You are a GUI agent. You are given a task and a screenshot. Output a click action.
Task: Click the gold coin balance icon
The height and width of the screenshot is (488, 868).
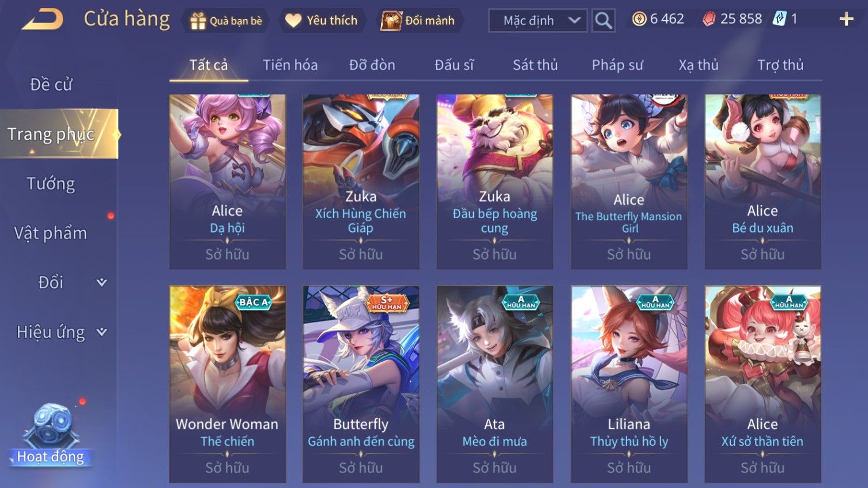[639, 19]
